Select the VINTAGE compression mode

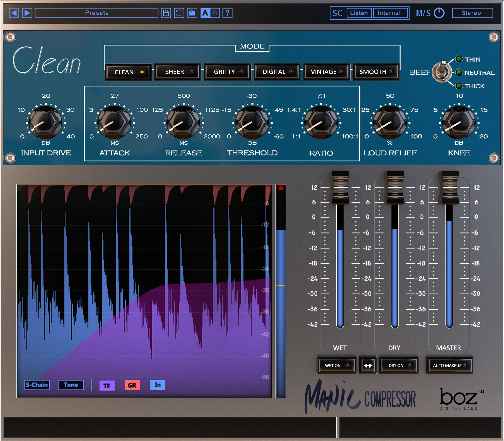click(327, 72)
